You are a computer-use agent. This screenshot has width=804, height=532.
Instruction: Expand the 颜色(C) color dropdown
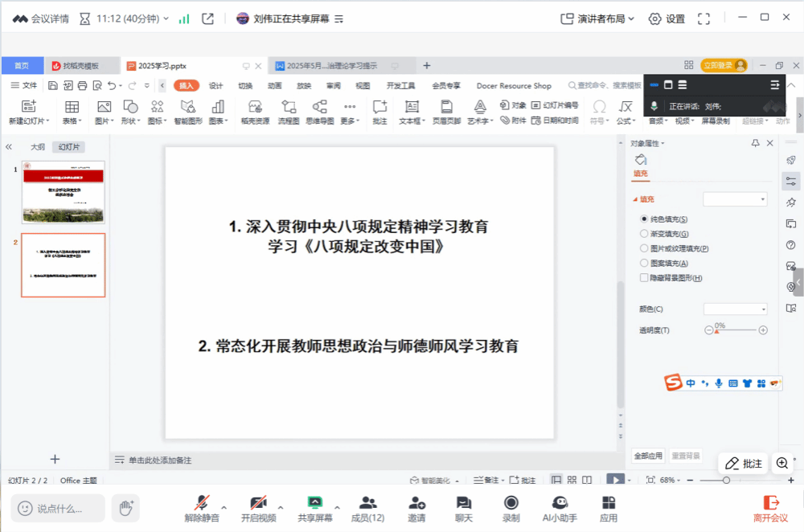735,309
